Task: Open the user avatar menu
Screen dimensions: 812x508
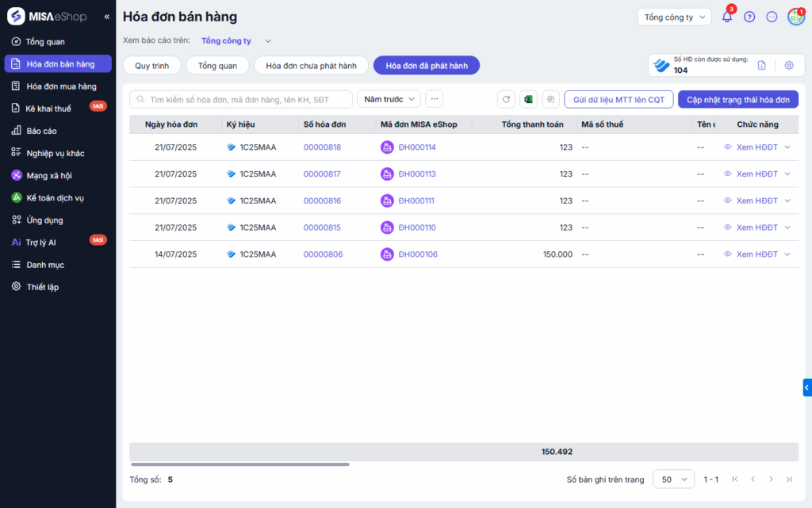Action: (x=795, y=17)
